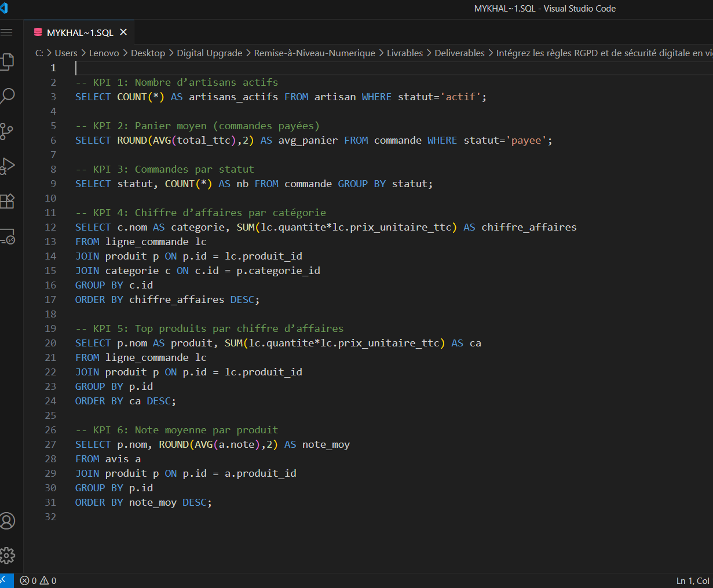The height and width of the screenshot is (588, 713).
Task: Click the Ln 1, Col cursor position indicator
Action: 693,580
